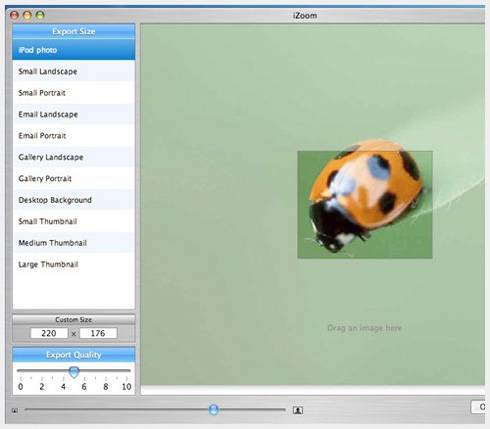Select Gallery Portrait preset
The image size is (490, 429).
[74, 179]
